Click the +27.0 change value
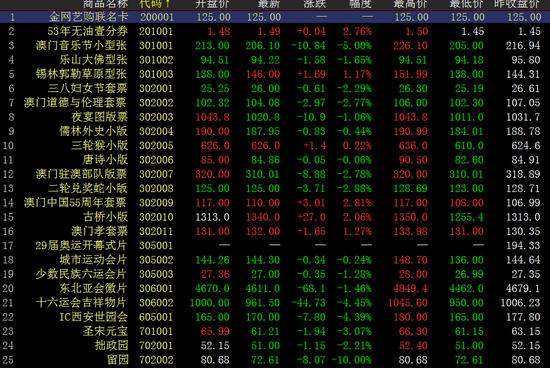The width and height of the screenshot is (550, 368). click(311, 217)
